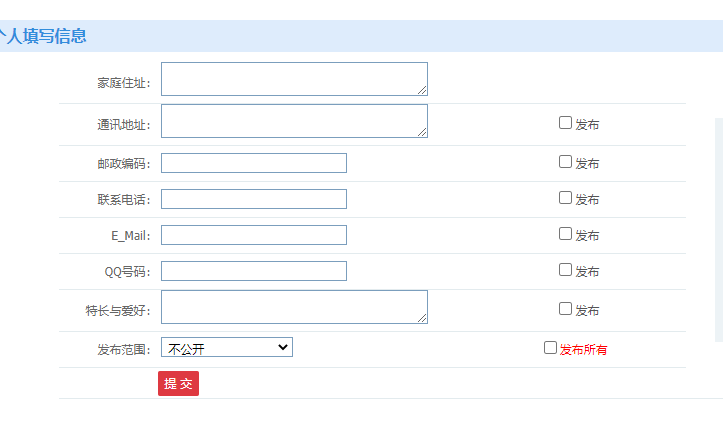723x425 pixels.
Task: Click the 特长与爱好 text area
Action: [x=293, y=307]
